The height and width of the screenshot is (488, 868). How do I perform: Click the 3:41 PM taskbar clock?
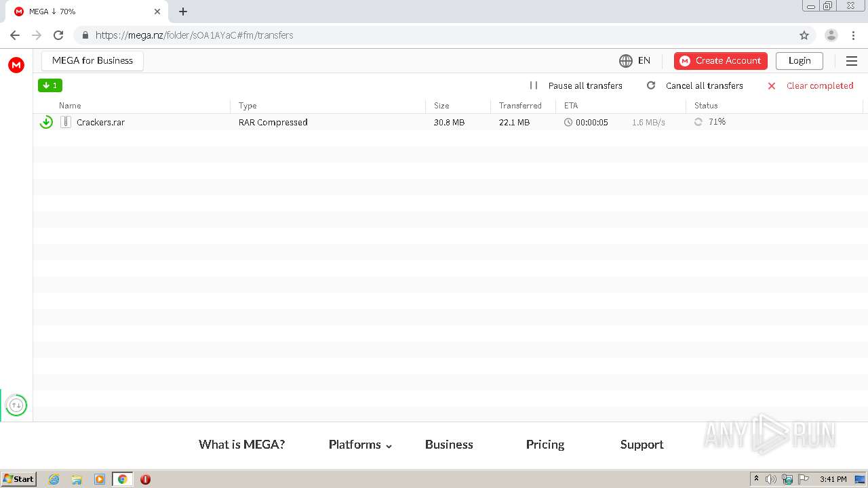point(833,479)
